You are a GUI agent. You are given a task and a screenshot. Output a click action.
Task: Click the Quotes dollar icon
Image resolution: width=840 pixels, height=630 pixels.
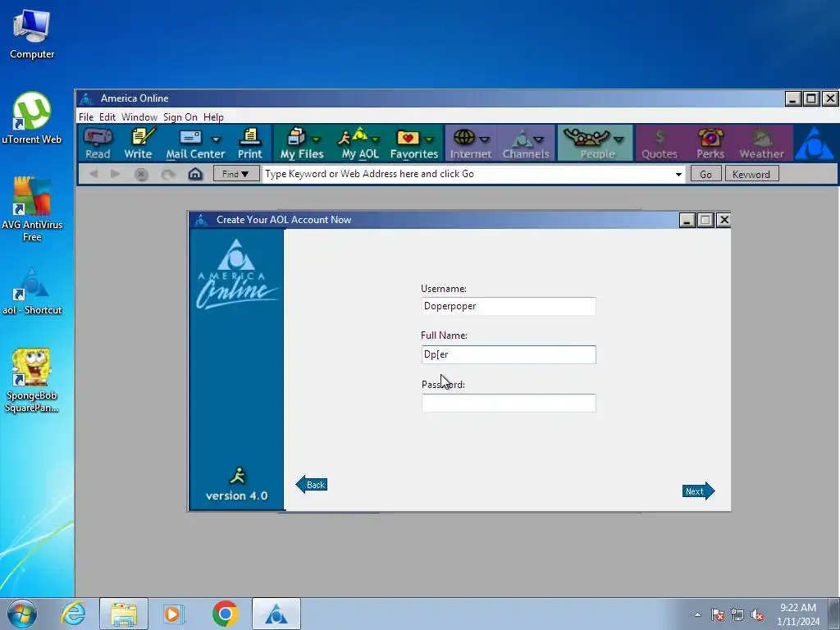[x=660, y=143]
